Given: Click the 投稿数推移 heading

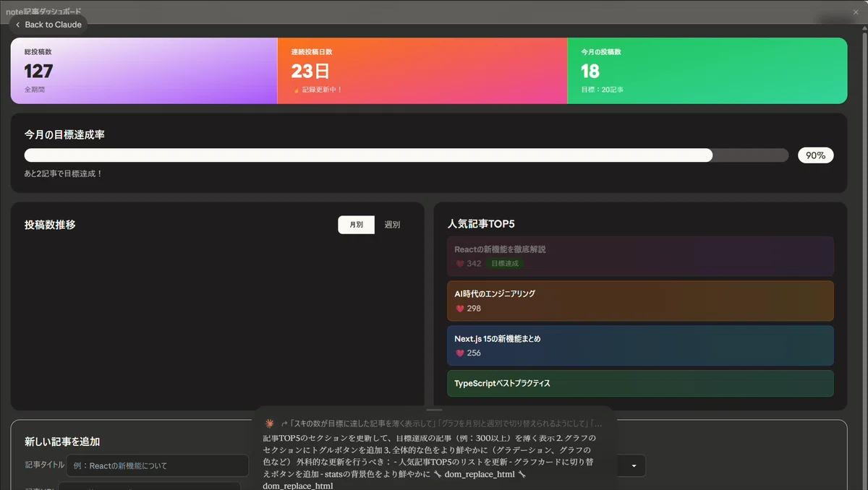Looking at the screenshot, I should [50, 225].
